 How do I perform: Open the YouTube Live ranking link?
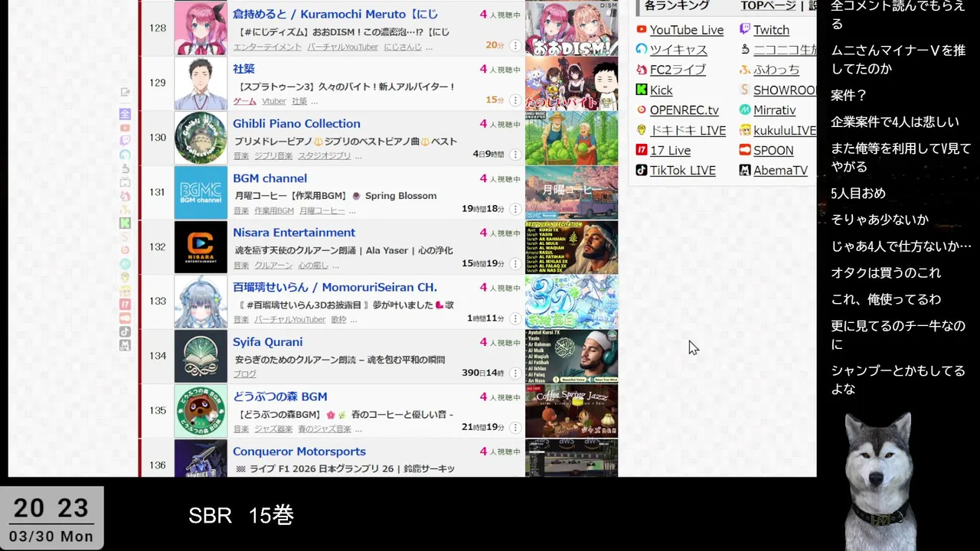(x=687, y=30)
